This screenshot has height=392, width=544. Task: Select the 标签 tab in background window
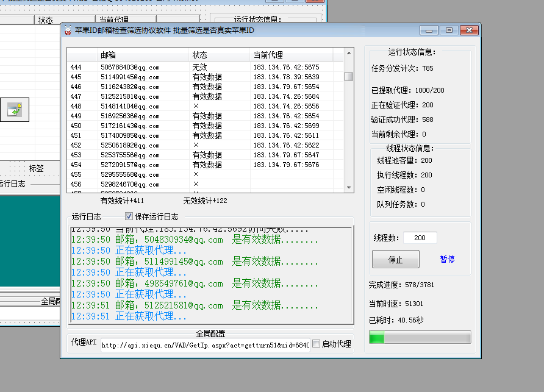pos(36,168)
